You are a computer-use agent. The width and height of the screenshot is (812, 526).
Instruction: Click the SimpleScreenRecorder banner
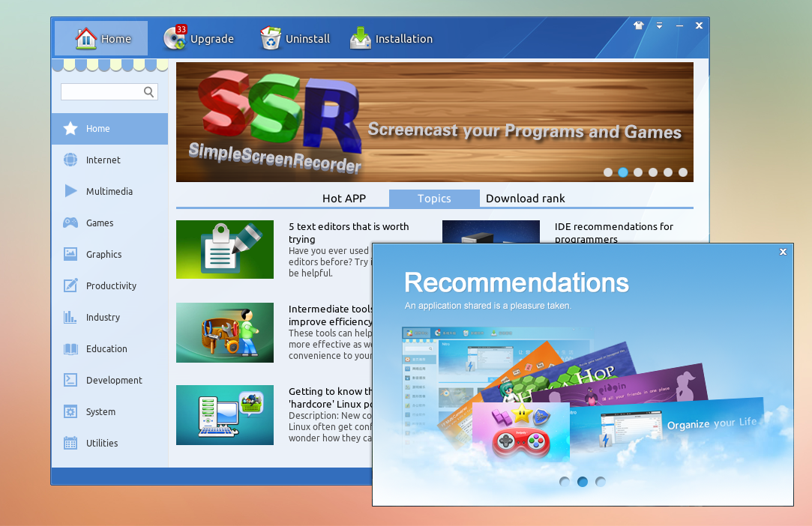[434, 122]
